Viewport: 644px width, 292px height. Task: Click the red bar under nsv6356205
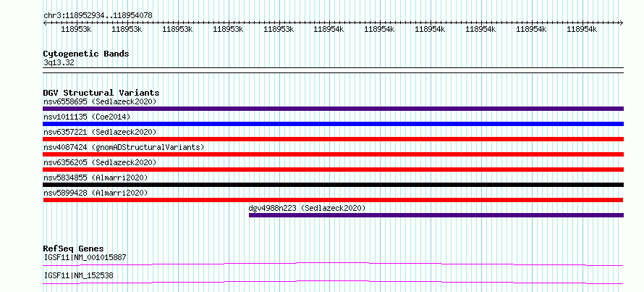[x=334, y=170]
